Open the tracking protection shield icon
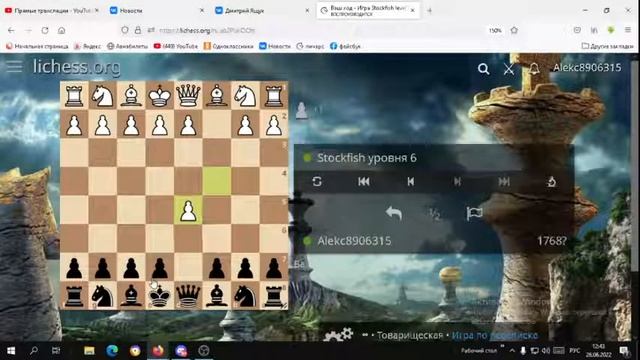The height and width of the screenshot is (360, 640). click(x=125, y=30)
